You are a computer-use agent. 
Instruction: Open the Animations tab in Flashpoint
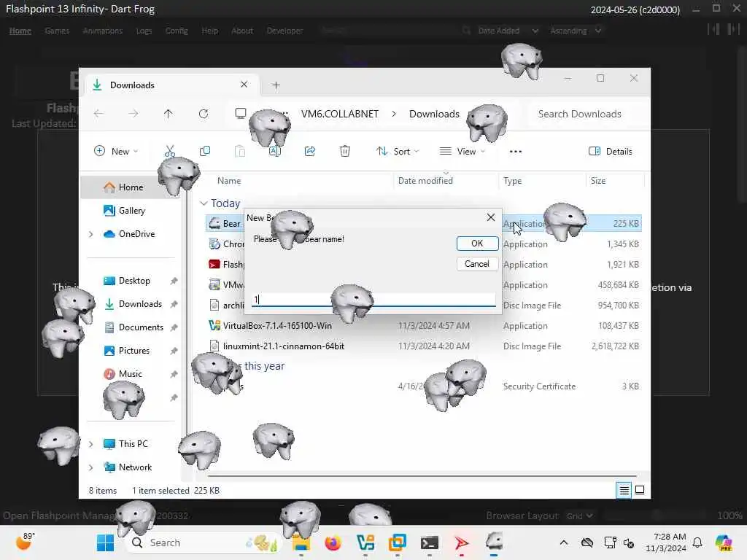tap(102, 31)
